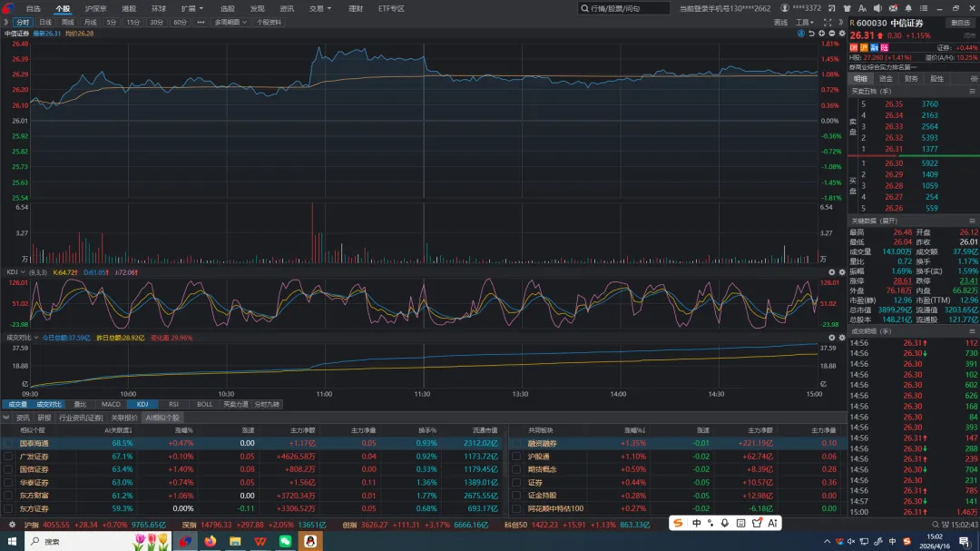Open the skin theme shirt icon
Screen dimensions: 980x551
[847, 8]
